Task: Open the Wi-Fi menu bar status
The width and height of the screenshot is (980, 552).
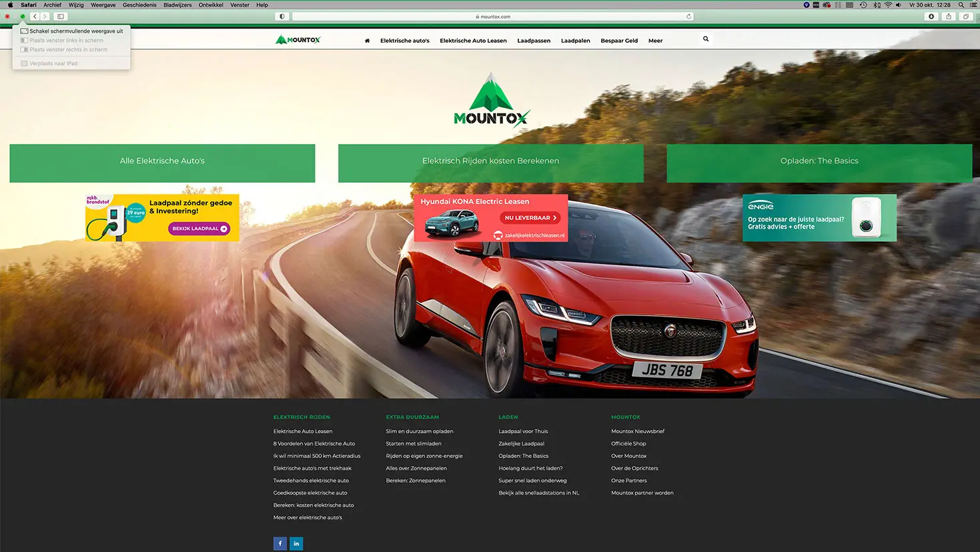Action: pos(888,5)
